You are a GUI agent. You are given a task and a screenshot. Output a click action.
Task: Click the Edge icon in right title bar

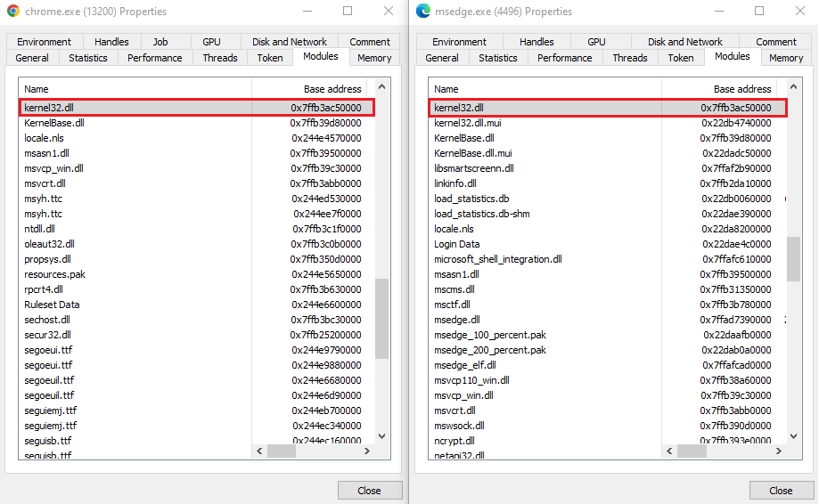point(423,12)
